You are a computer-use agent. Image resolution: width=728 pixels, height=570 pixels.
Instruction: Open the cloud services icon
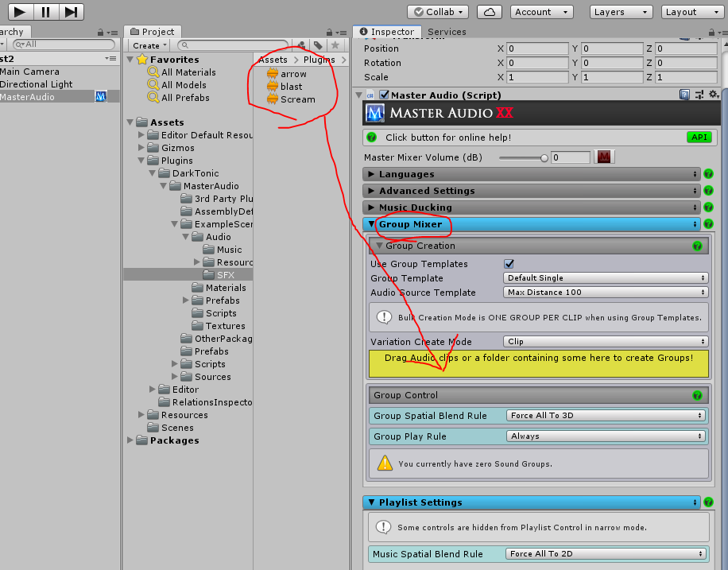(491, 12)
